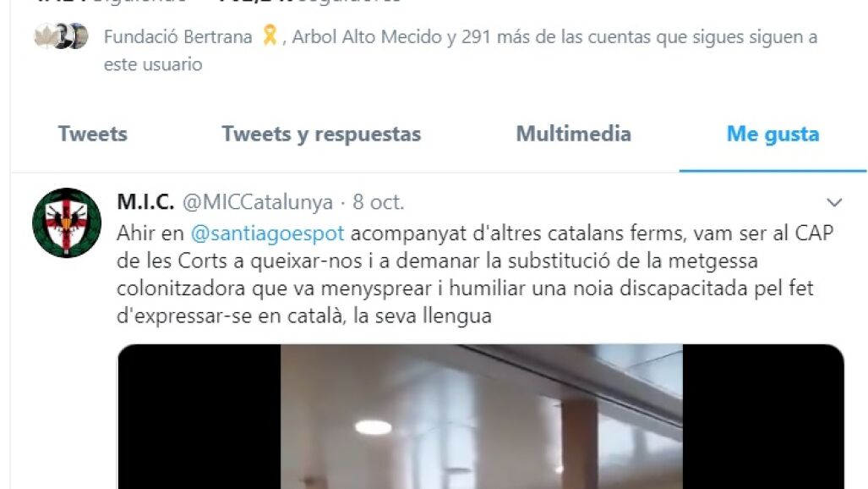This screenshot has width=868, height=489.
Task: Open the Tweets y respuestas tab
Action: click(321, 135)
